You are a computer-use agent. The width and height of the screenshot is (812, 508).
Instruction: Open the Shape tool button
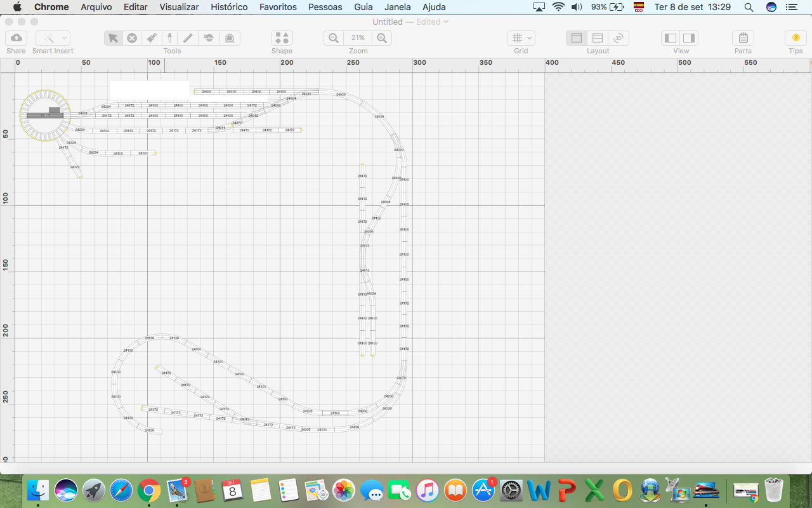click(x=282, y=38)
